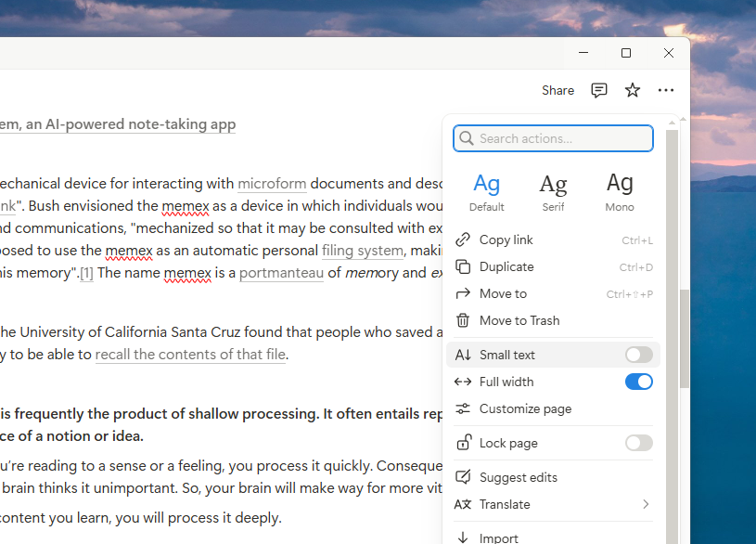Choose Move to Trash

(x=553, y=320)
